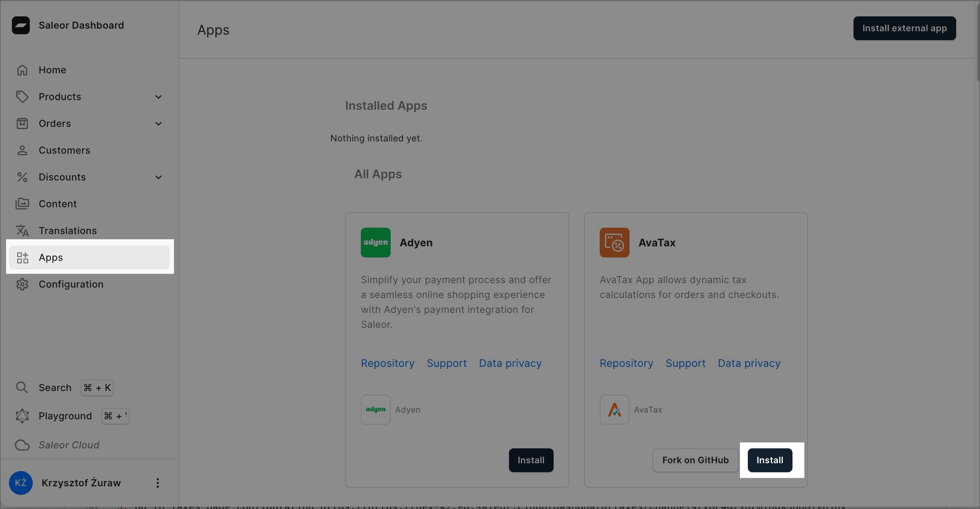Click the Customers sidebar icon
The image size is (980, 509).
click(x=22, y=150)
